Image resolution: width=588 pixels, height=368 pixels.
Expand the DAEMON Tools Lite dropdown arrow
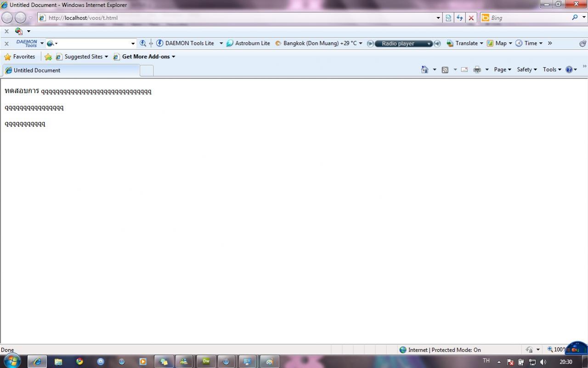(x=221, y=43)
